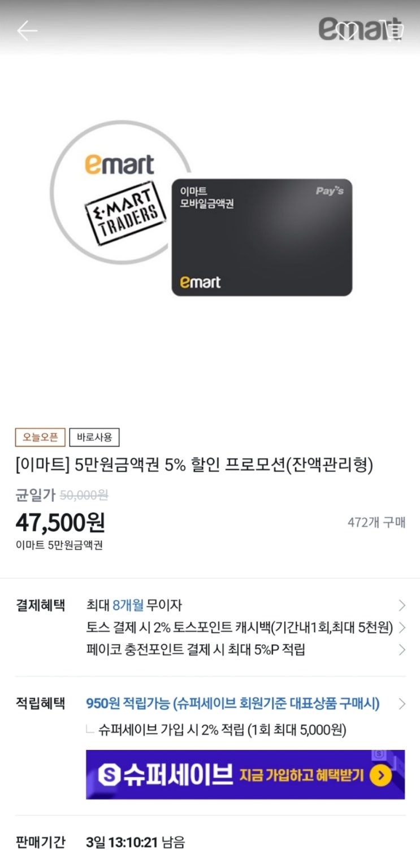This screenshot has width=420, height=868.
Task: Expand the 페이코 충전포인트 적립 chevron
Action: click(x=402, y=650)
